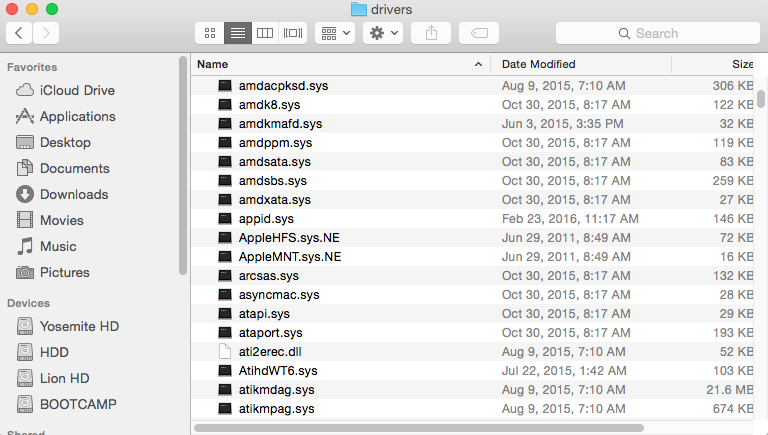
Task: Click the appid.sys file icon
Action: [225, 219]
